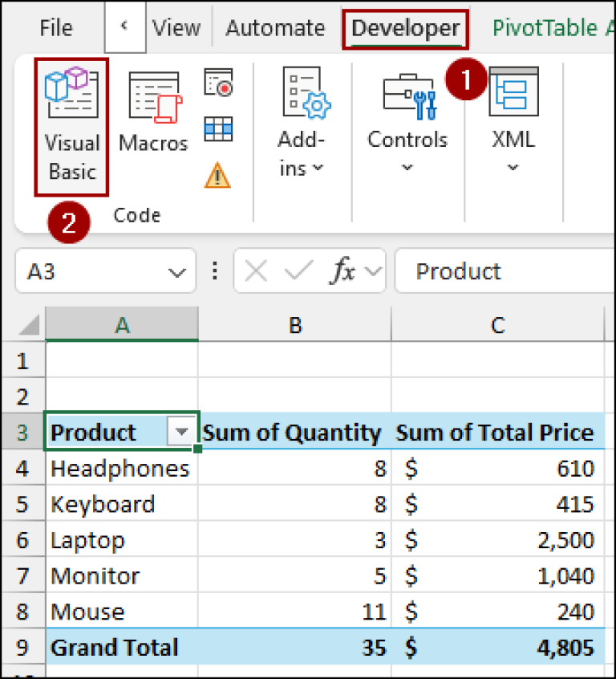Open the View tab
The width and height of the screenshot is (616, 679).
pos(176,29)
